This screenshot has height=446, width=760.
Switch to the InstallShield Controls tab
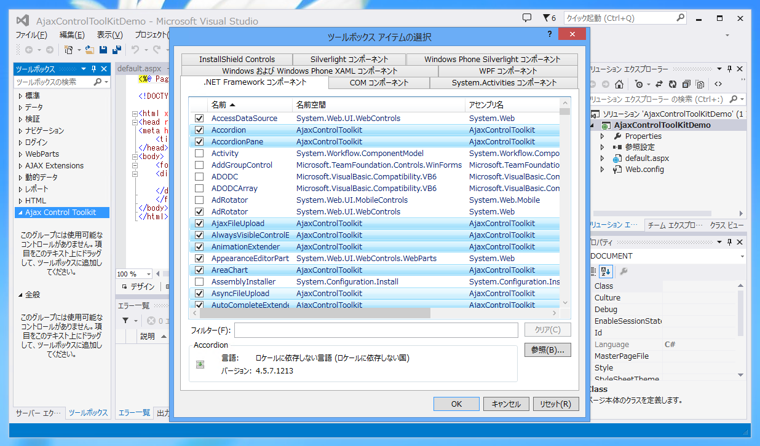(237, 59)
